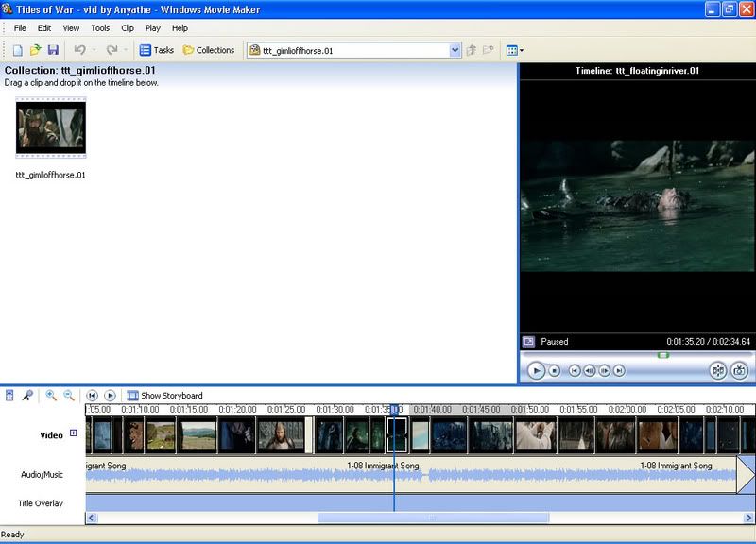Image resolution: width=756 pixels, height=544 pixels.
Task: Click the Rewind Timeline button
Action: pyautogui.click(x=92, y=396)
